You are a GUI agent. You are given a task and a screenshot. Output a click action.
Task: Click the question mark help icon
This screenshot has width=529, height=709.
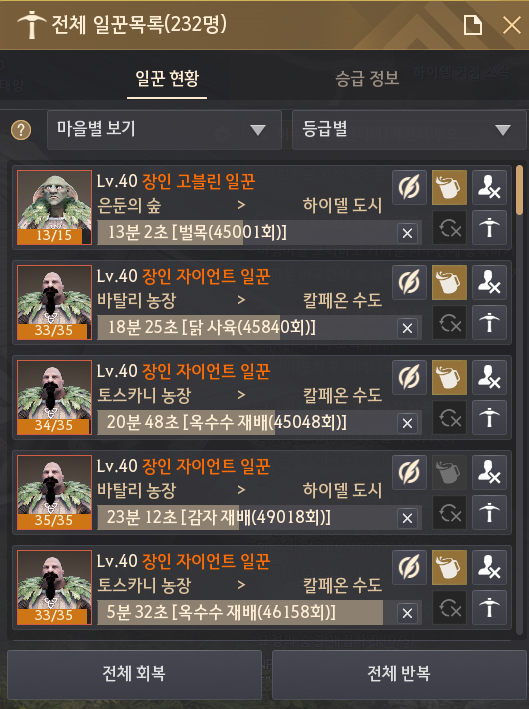(x=21, y=130)
